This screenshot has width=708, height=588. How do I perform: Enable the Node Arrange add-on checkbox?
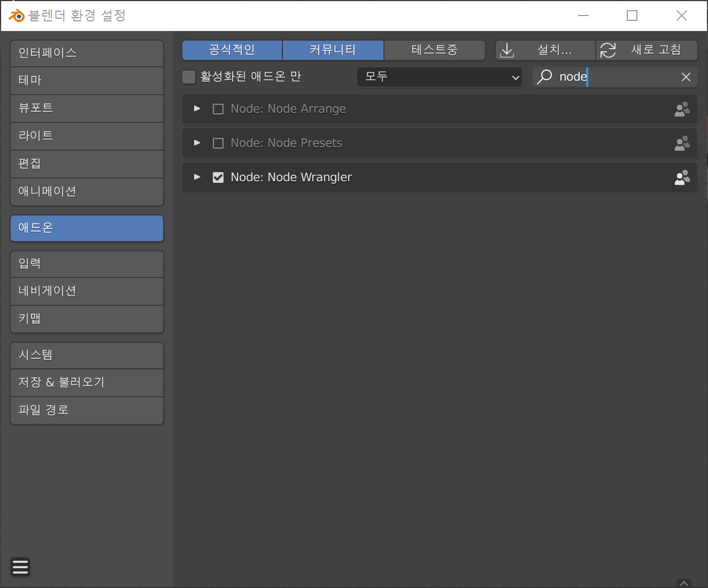click(x=218, y=109)
